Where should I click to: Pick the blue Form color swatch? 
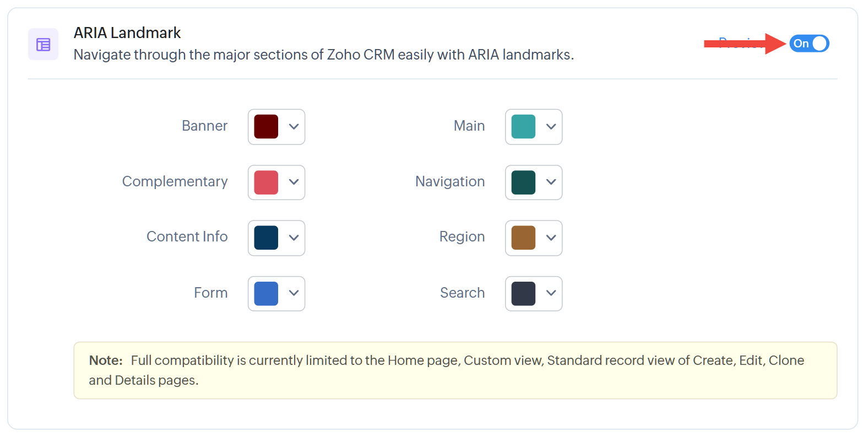tap(266, 293)
